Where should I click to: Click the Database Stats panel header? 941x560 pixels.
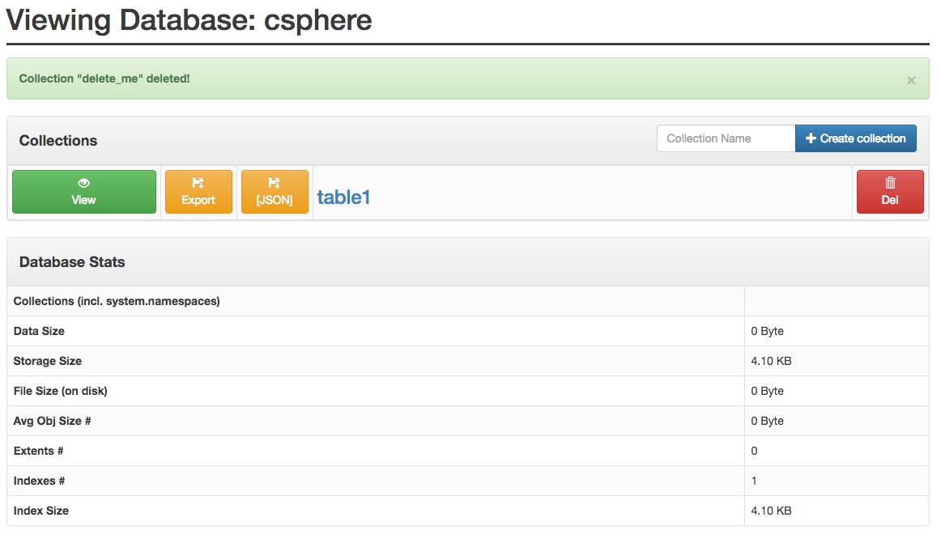pos(72,262)
